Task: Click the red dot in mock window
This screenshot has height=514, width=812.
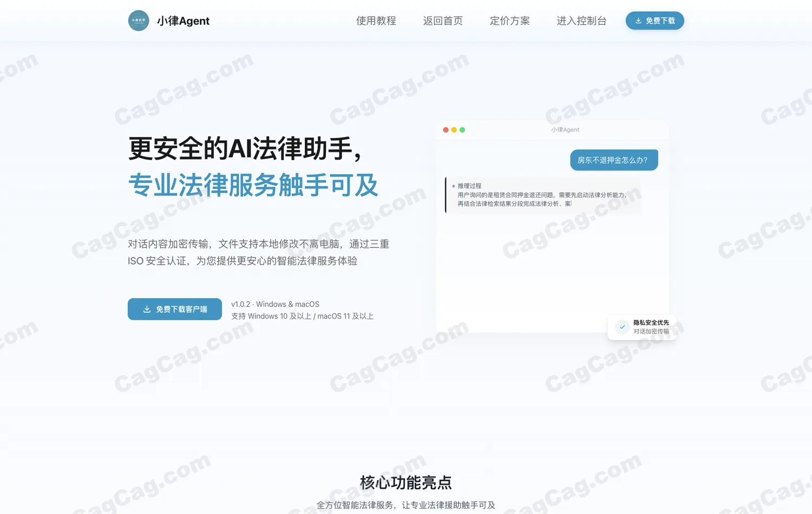Action: click(x=446, y=130)
